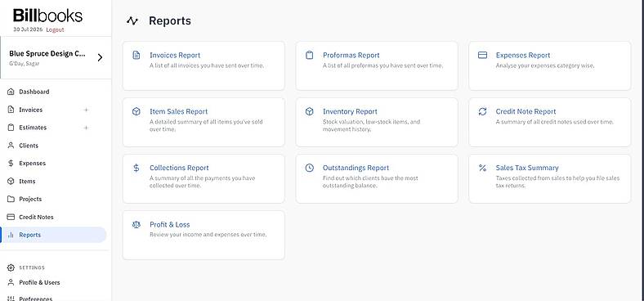The image size is (644, 301).
Task: Click the Items cube icon in sidebar
Action: [11, 182]
